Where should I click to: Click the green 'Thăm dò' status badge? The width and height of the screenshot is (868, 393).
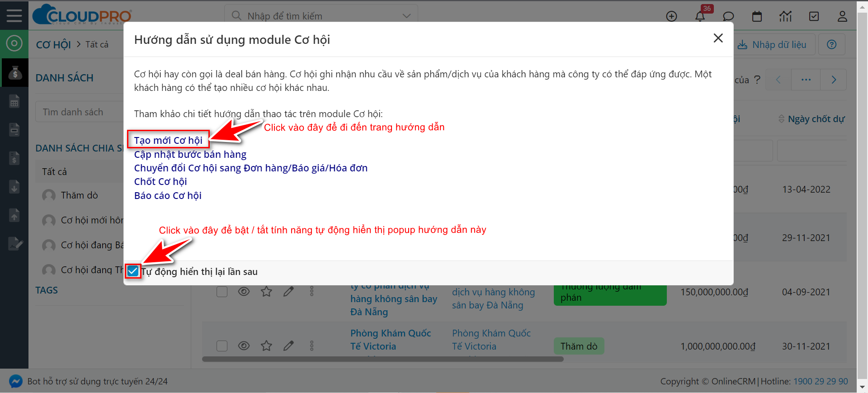coord(579,346)
